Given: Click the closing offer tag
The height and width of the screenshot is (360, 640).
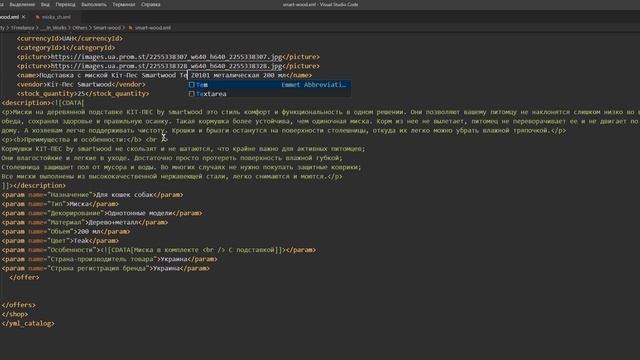Looking at the screenshot, I should 24,277.
